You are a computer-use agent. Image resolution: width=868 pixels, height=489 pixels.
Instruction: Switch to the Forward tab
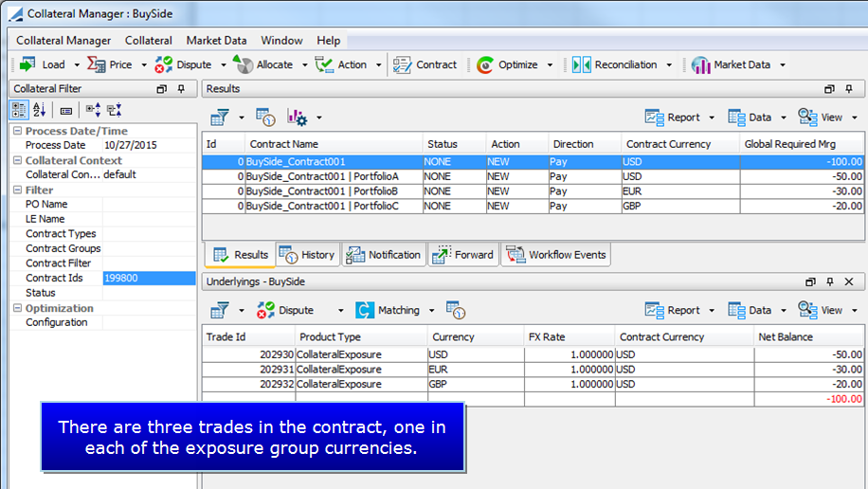pos(463,255)
